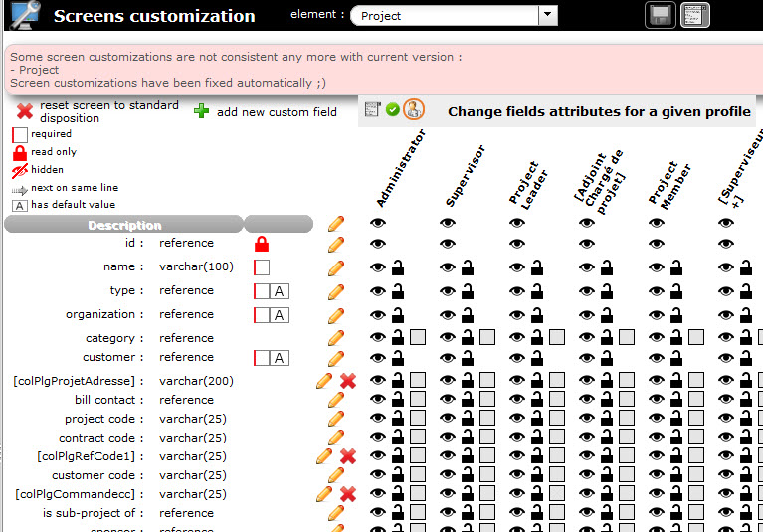This screenshot has width=763, height=532.
Task: Delete the [colPlgProjetAdresse] custom field
Action: (x=348, y=381)
